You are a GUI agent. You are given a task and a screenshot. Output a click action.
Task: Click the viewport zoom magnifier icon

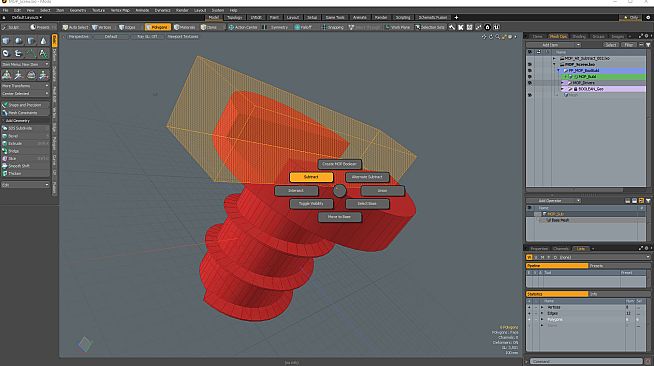[497, 37]
